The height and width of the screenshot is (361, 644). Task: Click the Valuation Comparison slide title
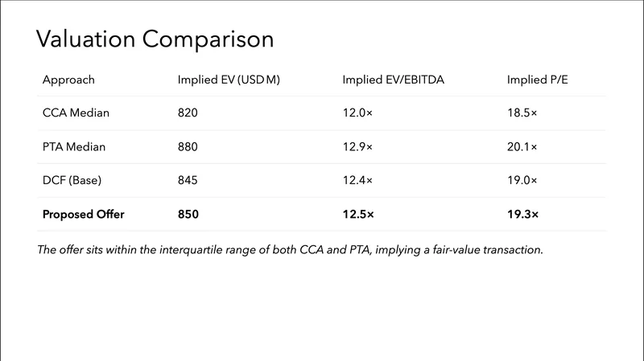click(x=155, y=39)
